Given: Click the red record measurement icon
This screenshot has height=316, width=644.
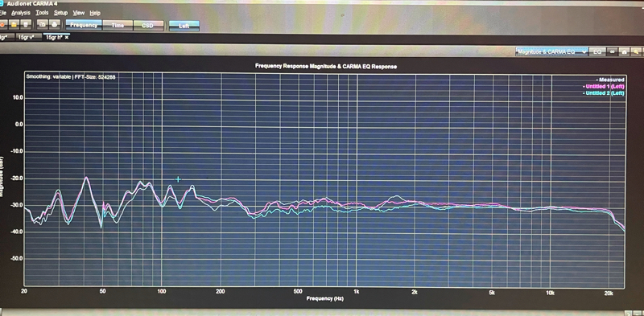Looking at the screenshot, I should point(2,25).
